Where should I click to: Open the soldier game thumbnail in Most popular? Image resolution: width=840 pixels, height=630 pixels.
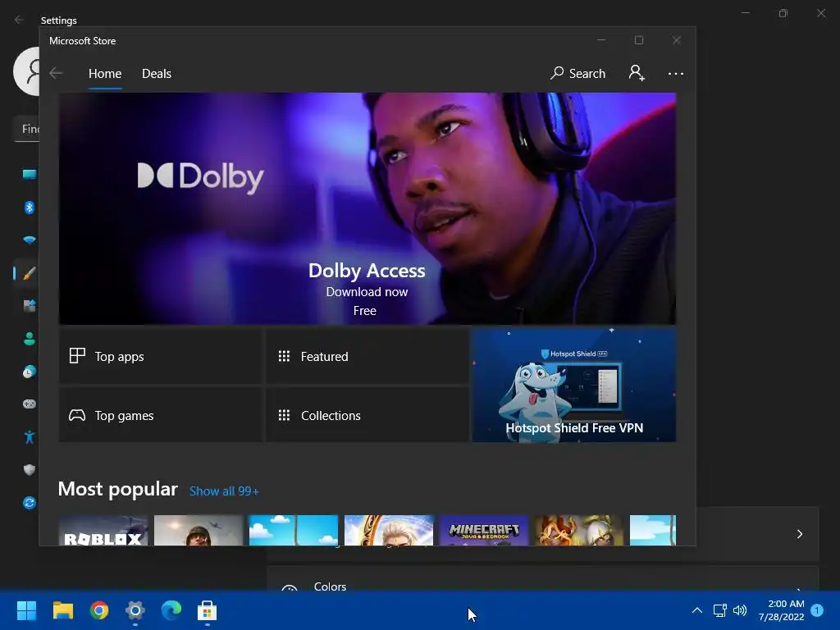(x=199, y=531)
